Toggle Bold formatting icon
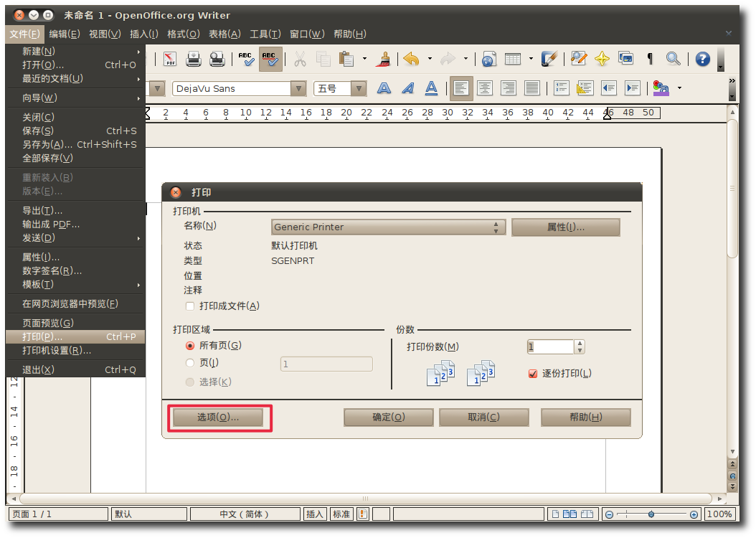 (x=384, y=88)
